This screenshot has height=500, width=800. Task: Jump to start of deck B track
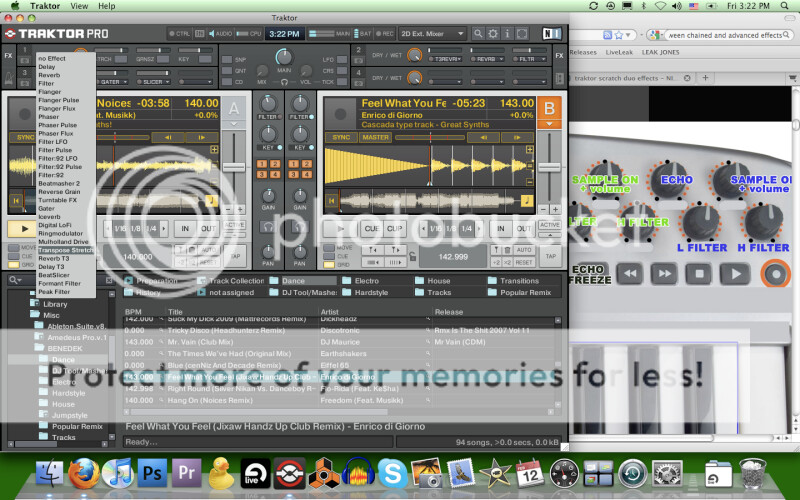332,201
